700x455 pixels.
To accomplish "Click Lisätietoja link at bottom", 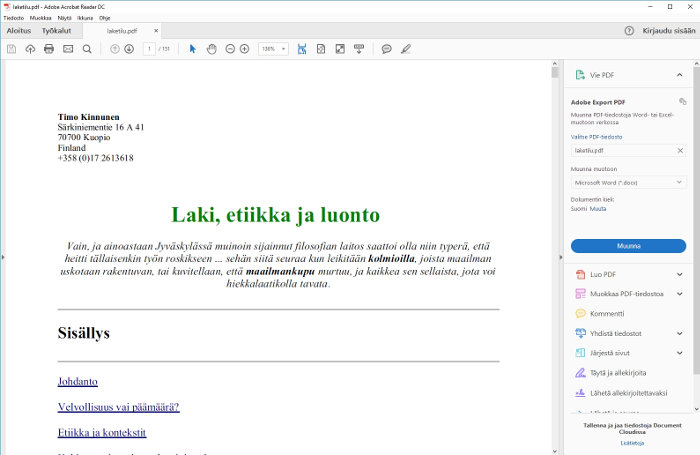I will 632,443.
